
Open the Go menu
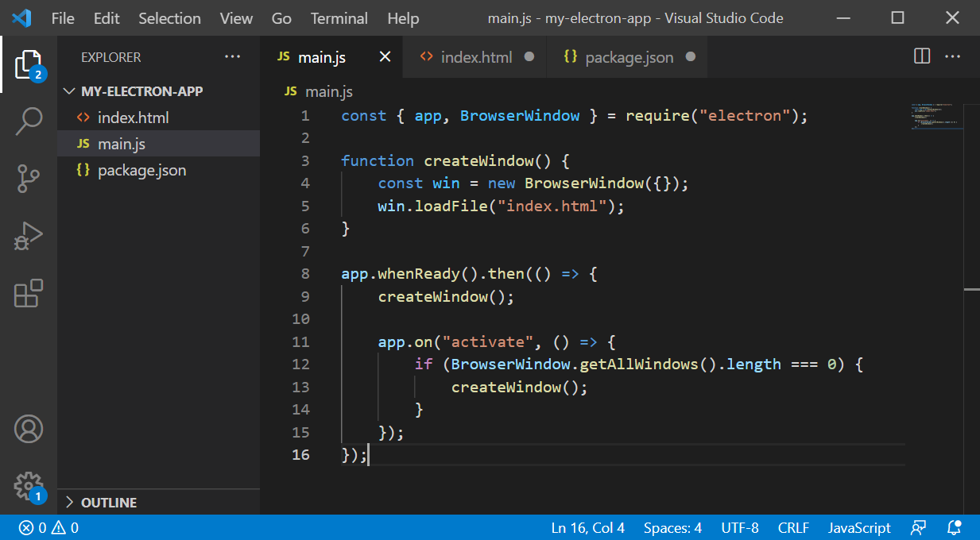point(281,17)
